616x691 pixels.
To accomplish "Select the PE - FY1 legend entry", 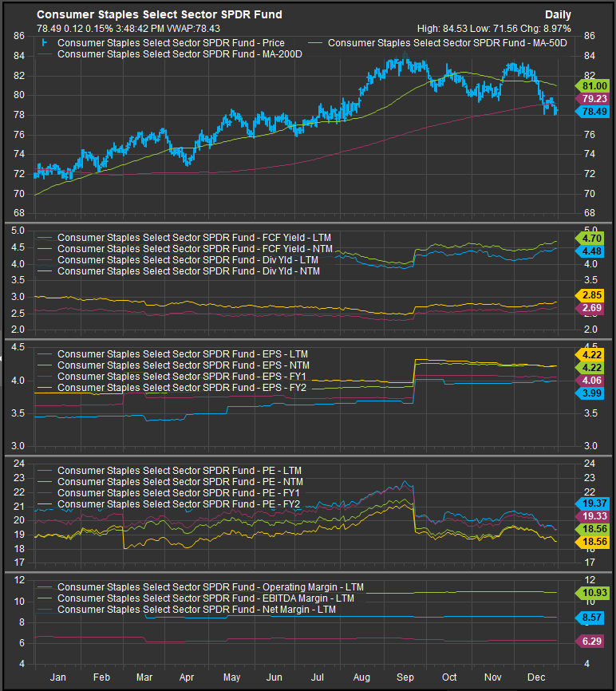I will (168, 492).
